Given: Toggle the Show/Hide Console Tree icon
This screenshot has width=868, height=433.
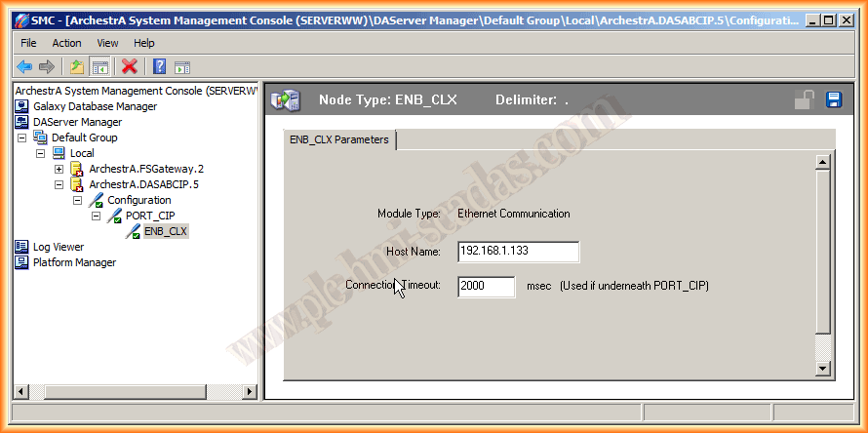Looking at the screenshot, I should tap(99, 66).
